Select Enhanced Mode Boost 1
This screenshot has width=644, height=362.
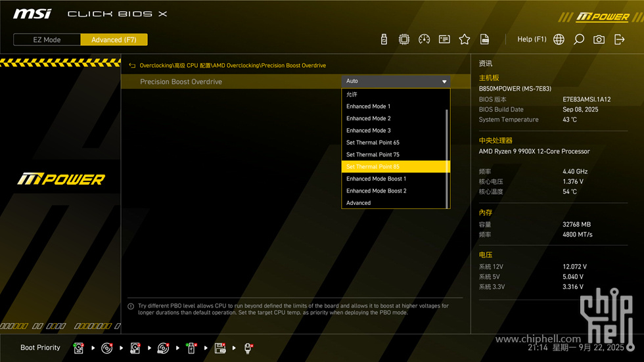pyautogui.click(x=394, y=179)
